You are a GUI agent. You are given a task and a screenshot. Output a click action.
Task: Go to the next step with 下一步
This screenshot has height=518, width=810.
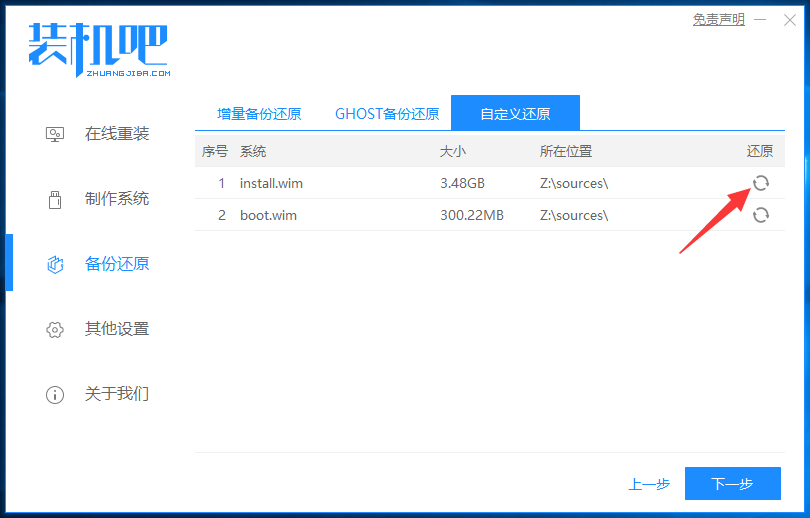click(732, 484)
